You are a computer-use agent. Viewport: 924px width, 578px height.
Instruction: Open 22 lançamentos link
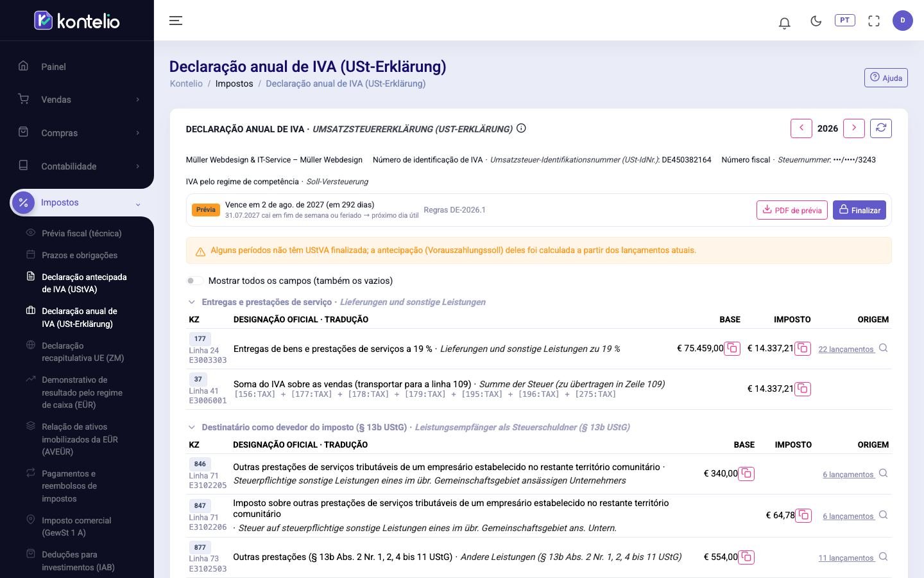(x=846, y=349)
